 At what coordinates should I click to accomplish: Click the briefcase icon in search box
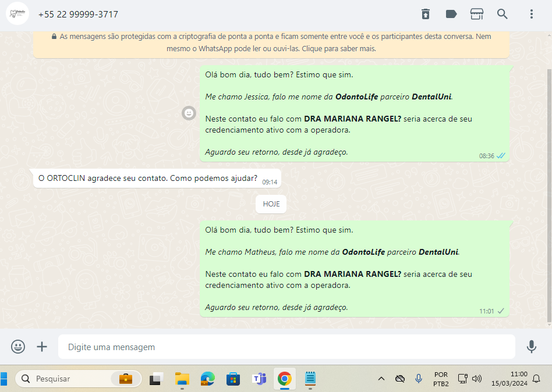click(126, 379)
